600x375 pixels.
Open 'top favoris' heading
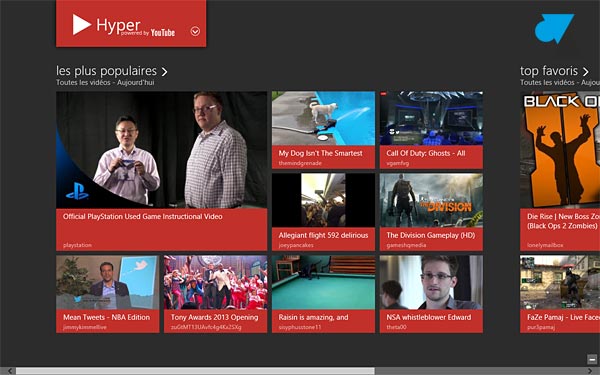tap(549, 71)
